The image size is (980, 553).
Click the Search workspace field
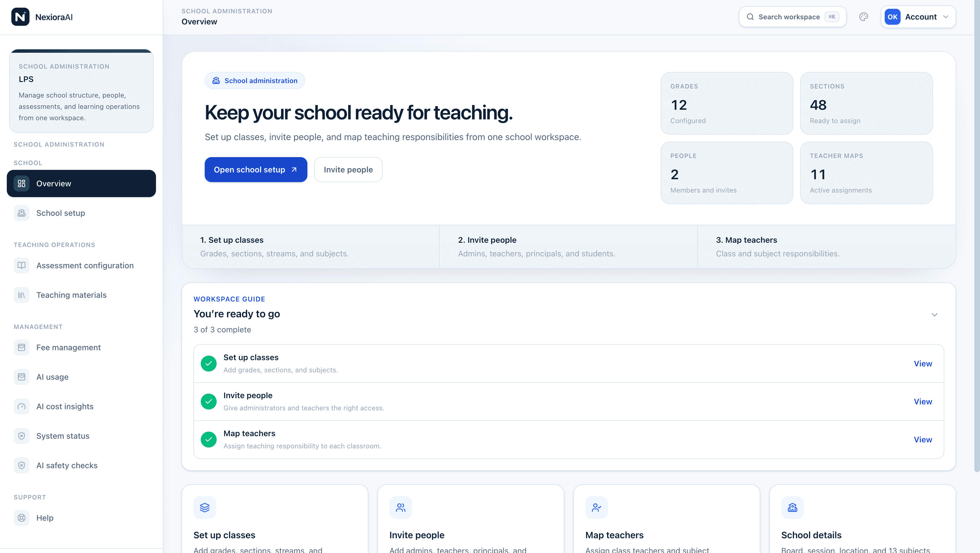[x=793, y=17]
